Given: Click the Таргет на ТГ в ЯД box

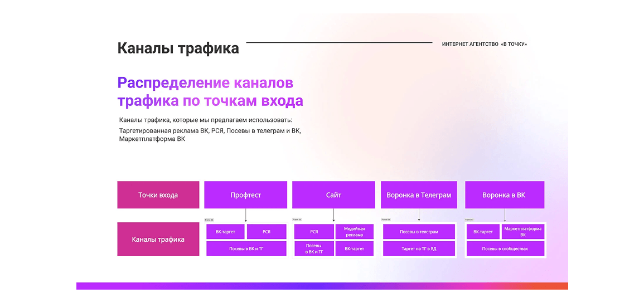Looking at the screenshot, I should click(419, 249).
